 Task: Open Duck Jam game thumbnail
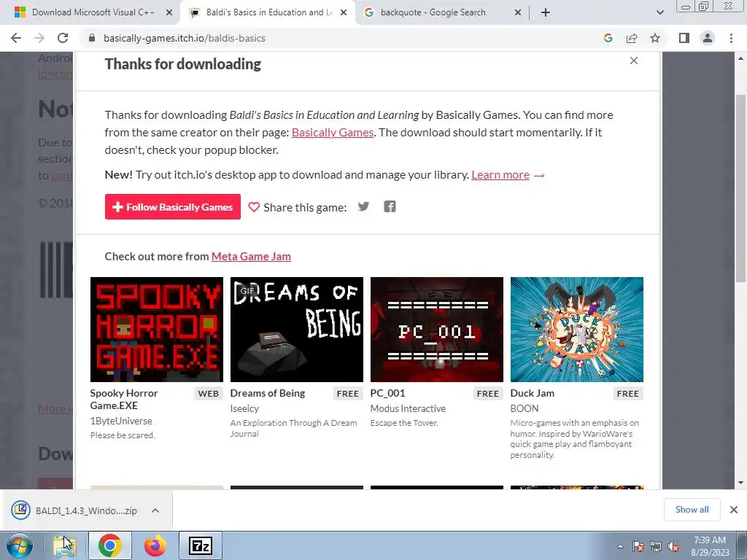click(x=577, y=330)
